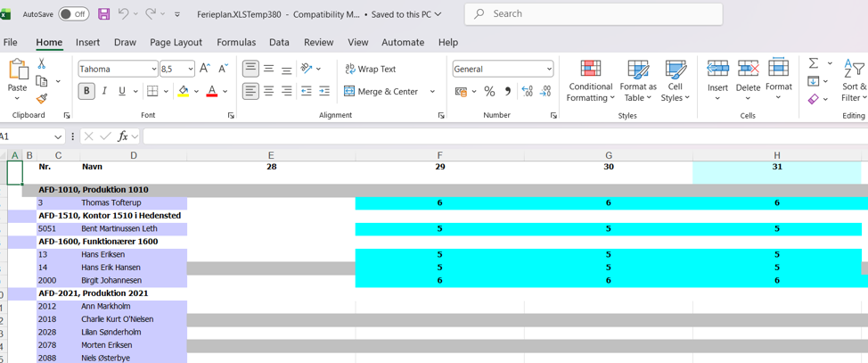The image size is (868, 363).
Task: Click Increase Decimal icon
Action: (527, 92)
